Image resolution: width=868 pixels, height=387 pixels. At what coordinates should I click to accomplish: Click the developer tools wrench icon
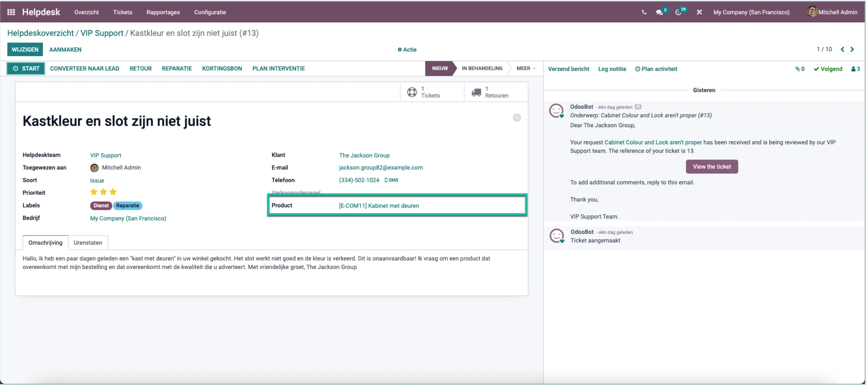pyautogui.click(x=699, y=12)
